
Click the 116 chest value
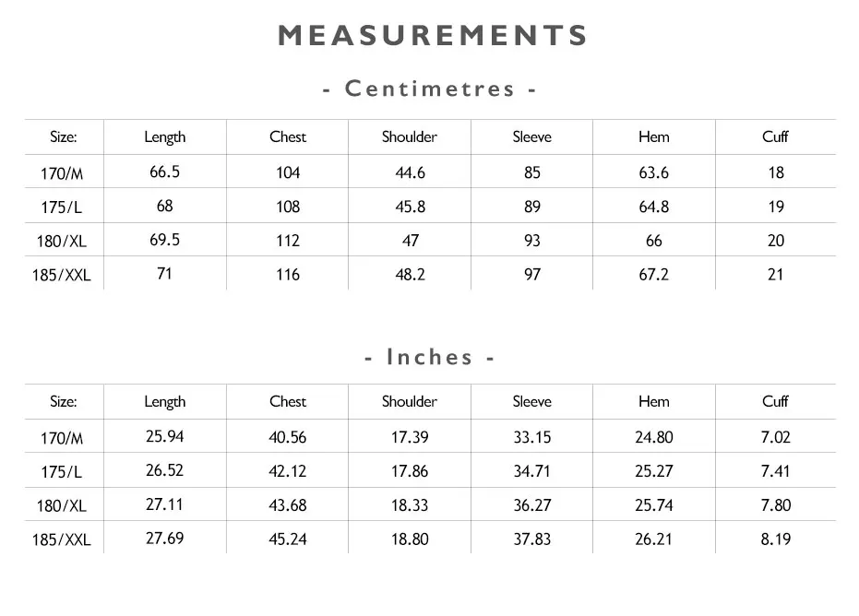point(288,274)
